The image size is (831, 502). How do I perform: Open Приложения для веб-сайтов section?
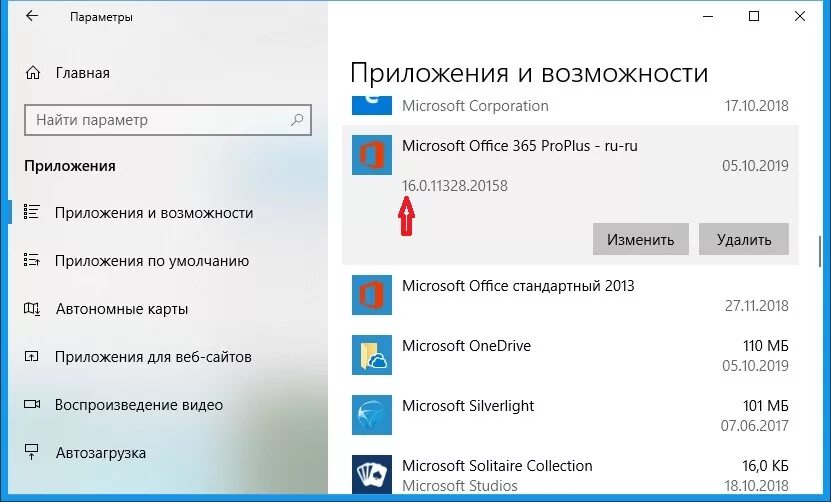coord(153,357)
